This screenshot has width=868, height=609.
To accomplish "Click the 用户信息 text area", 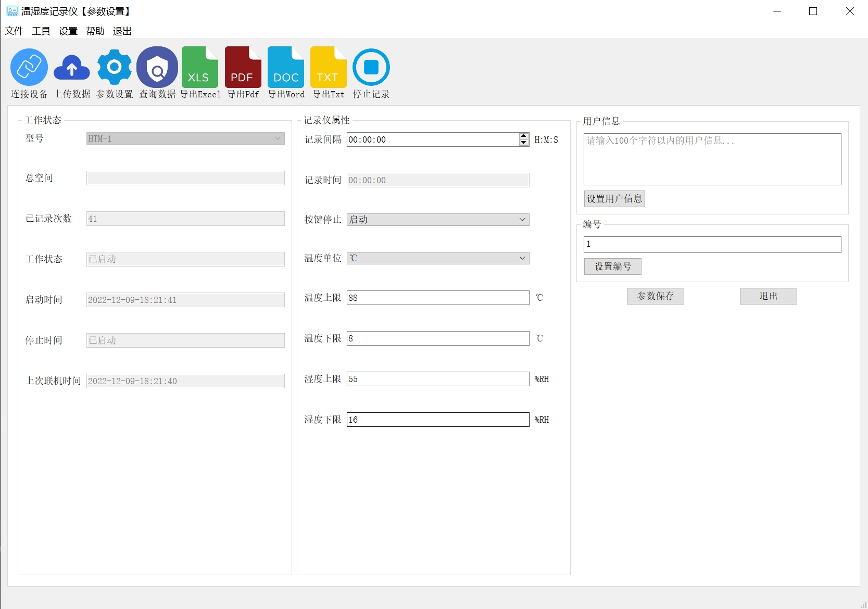I will (712, 159).
